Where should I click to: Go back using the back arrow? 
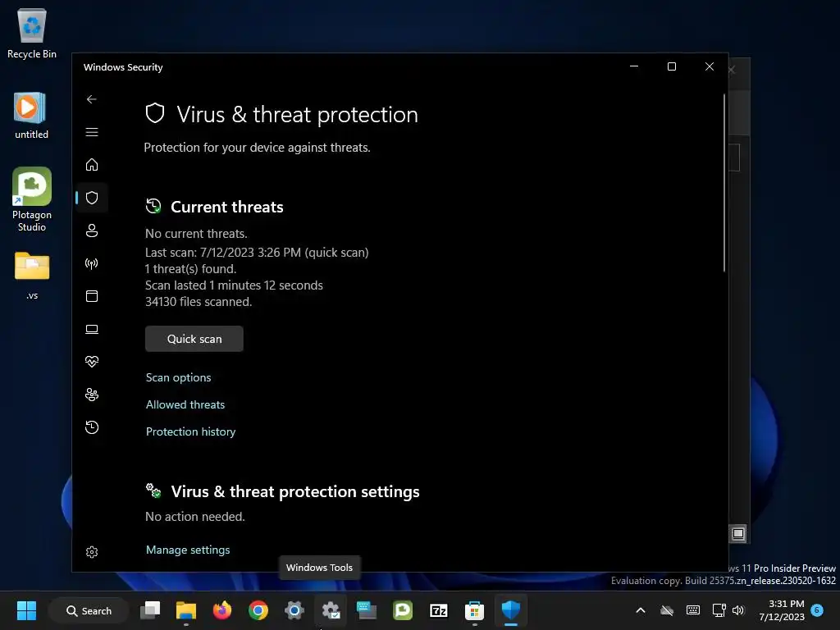click(92, 99)
